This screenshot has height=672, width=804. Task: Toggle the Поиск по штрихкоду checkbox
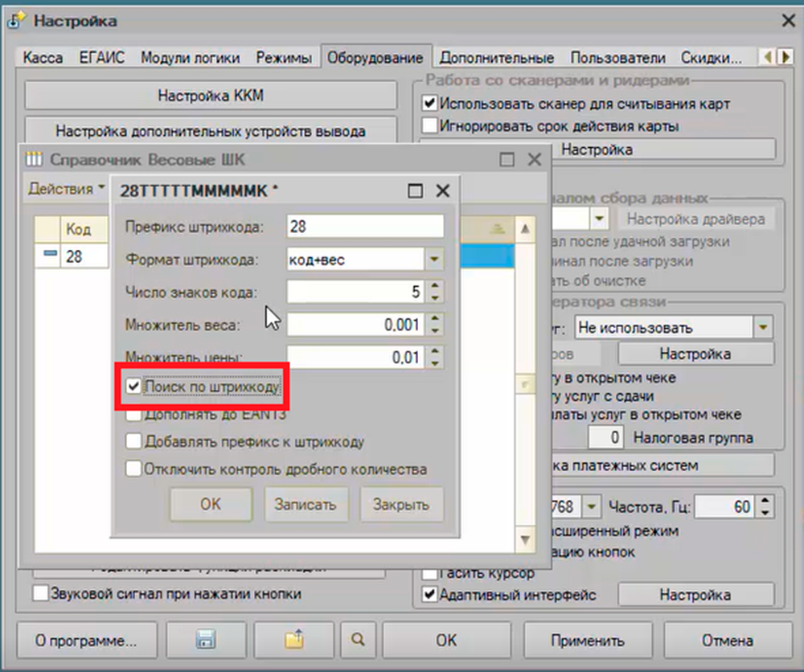[x=133, y=387]
